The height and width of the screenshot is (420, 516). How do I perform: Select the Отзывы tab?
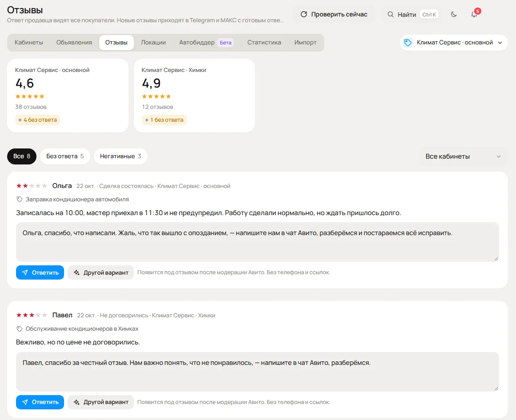tap(117, 42)
